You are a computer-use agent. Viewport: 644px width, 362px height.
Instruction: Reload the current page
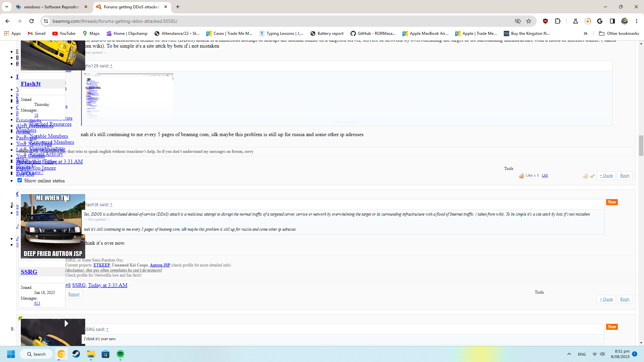coord(32,21)
